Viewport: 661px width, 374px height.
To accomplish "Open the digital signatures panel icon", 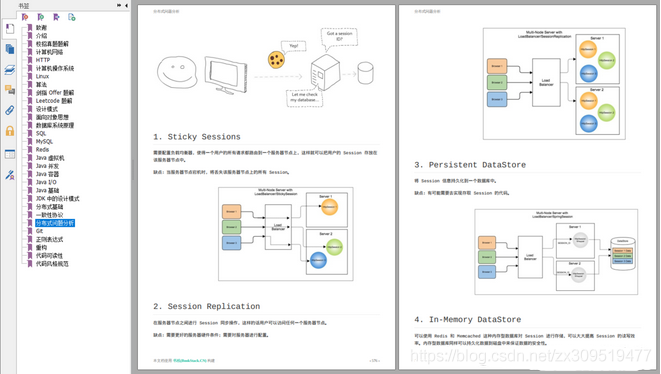I will (x=10, y=175).
